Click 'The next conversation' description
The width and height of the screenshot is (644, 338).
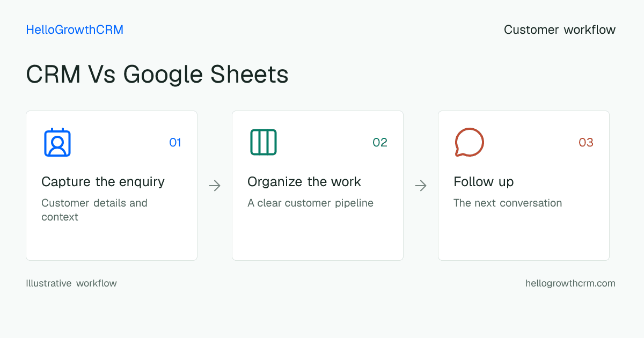508,203
